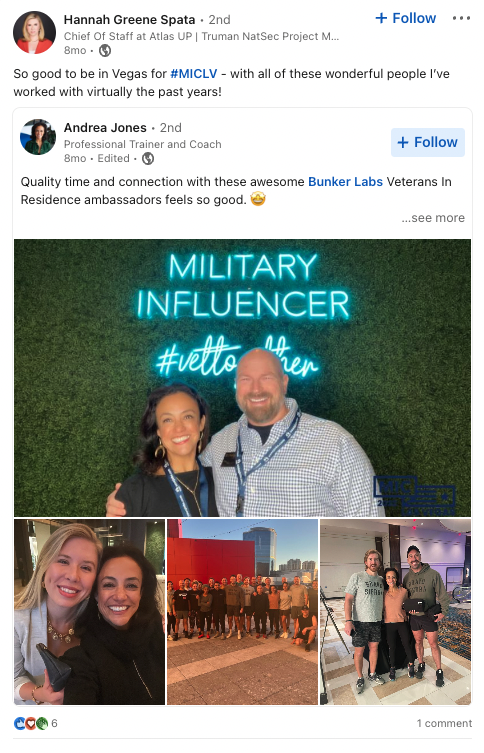Follow Andrea Jones with the blue button

[427, 142]
